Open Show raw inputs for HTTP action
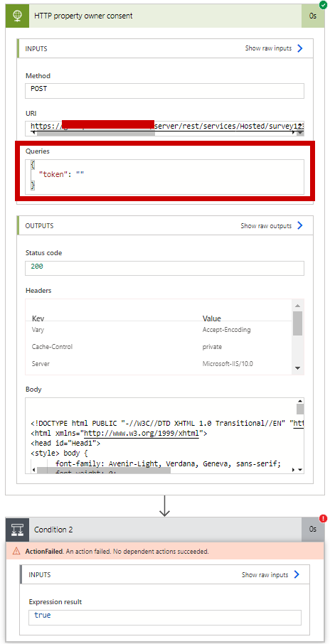The image size is (330, 644). click(x=274, y=48)
